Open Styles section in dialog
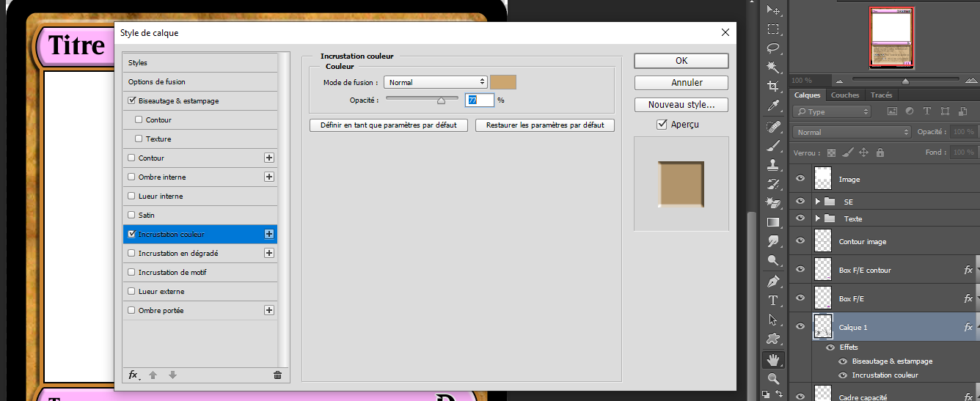 click(x=200, y=62)
